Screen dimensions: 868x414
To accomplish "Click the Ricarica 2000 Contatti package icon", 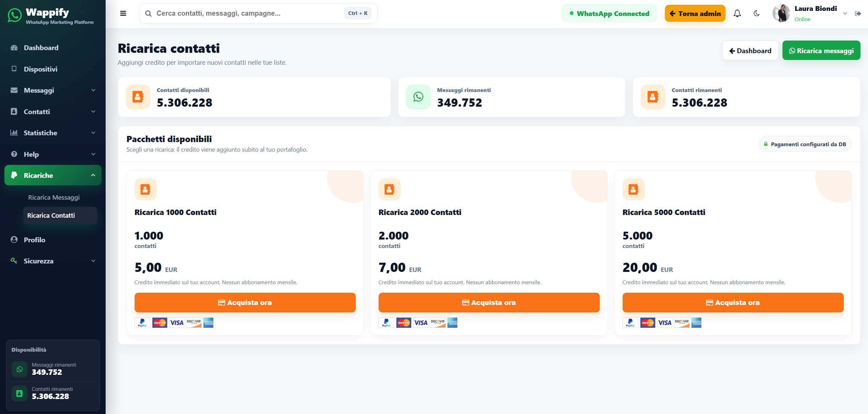I will click(390, 189).
